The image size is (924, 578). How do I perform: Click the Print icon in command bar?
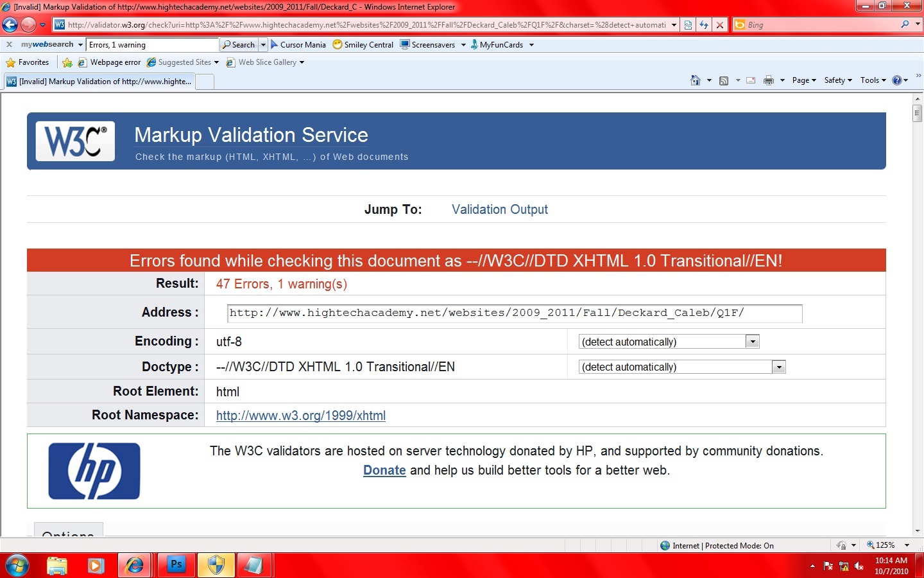(768, 80)
